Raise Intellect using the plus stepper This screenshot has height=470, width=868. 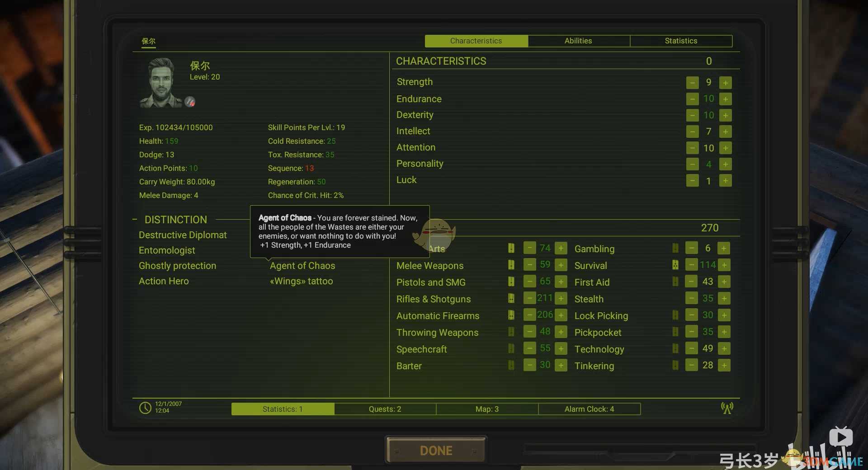(x=725, y=132)
